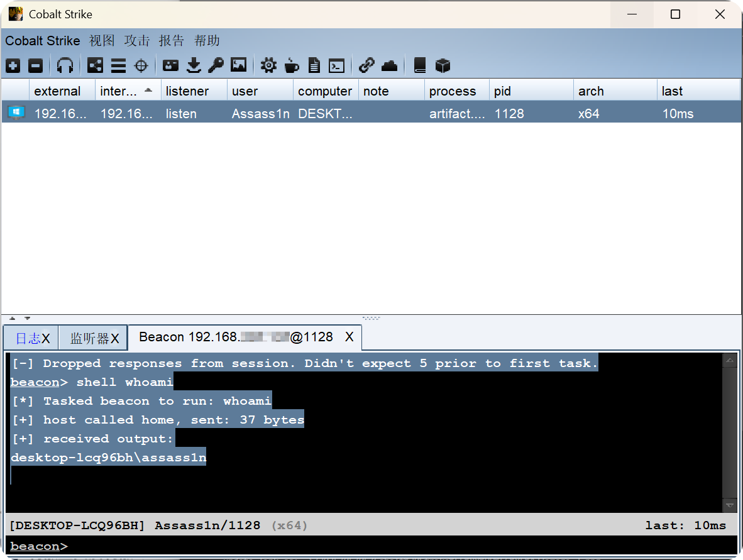
Task: Click the 'desktop-lcq96bh\assass1n' output line
Action: (x=109, y=458)
